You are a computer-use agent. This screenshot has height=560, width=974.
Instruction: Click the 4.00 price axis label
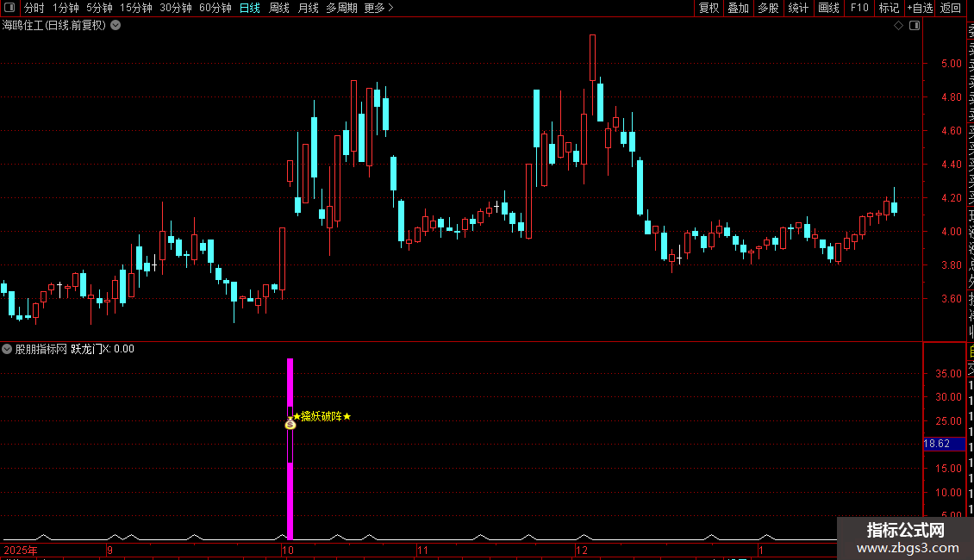coord(951,232)
